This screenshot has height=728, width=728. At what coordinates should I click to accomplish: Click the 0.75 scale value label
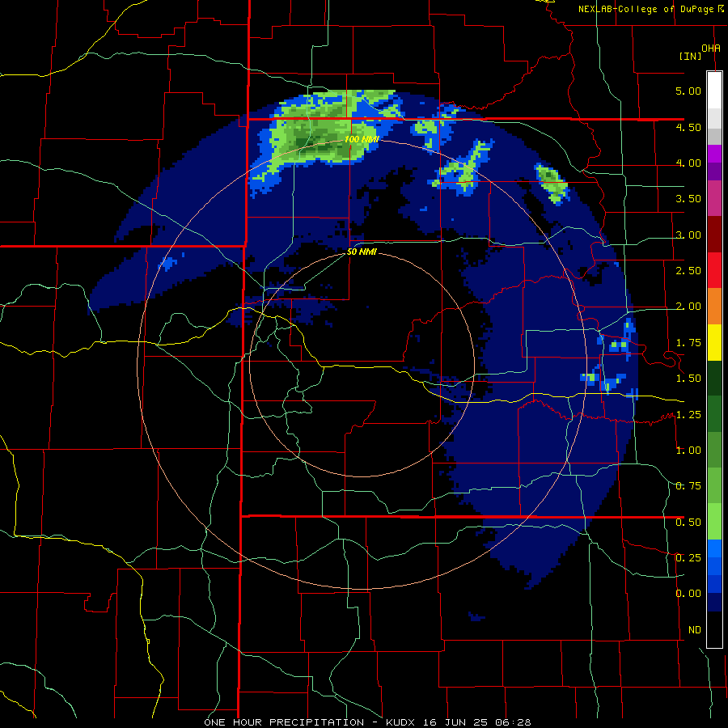point(688,486)
